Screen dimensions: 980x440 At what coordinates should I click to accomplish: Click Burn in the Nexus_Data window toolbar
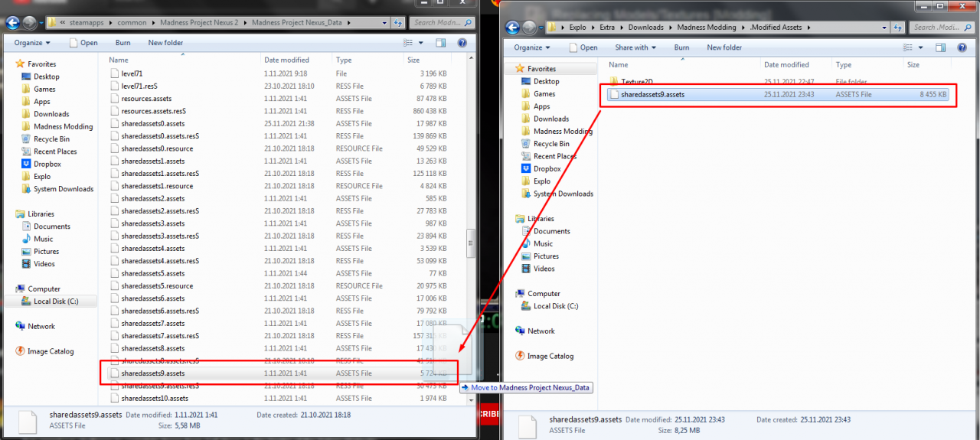click(122, 43)
